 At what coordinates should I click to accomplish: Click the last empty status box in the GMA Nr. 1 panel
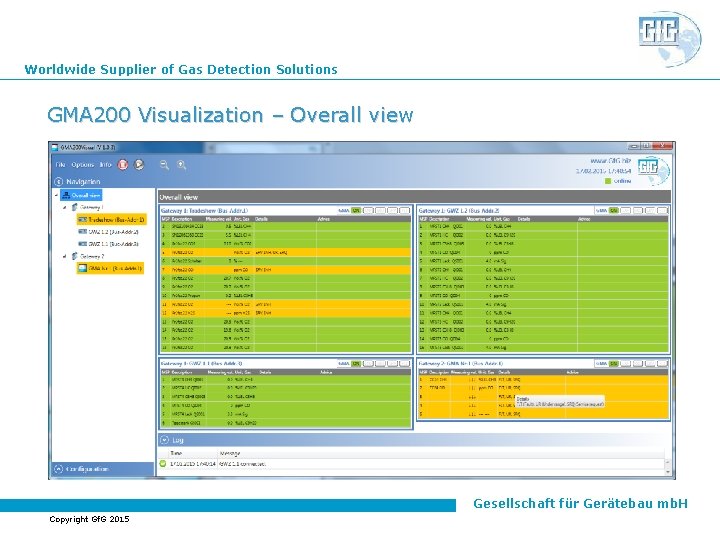[662, 363]
